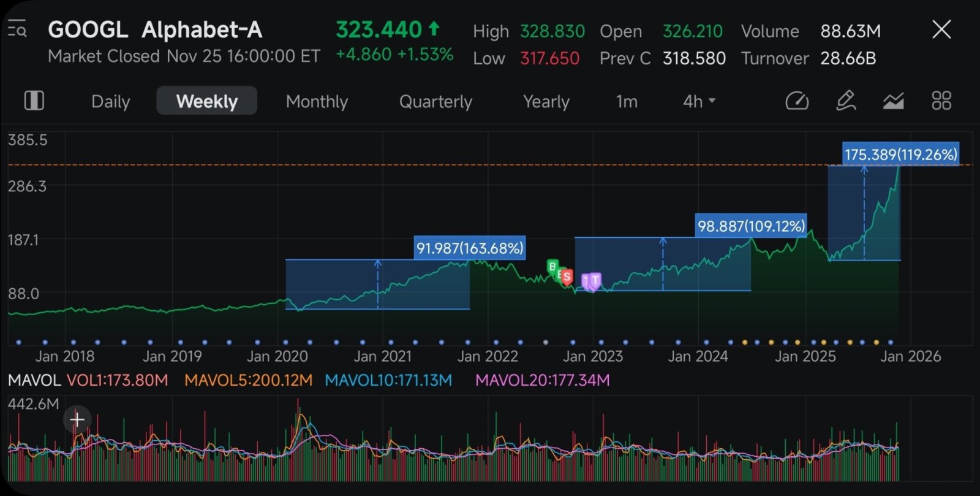Choose the Yearly chart period
Screen dimensions: 980x496
point(546,101)
